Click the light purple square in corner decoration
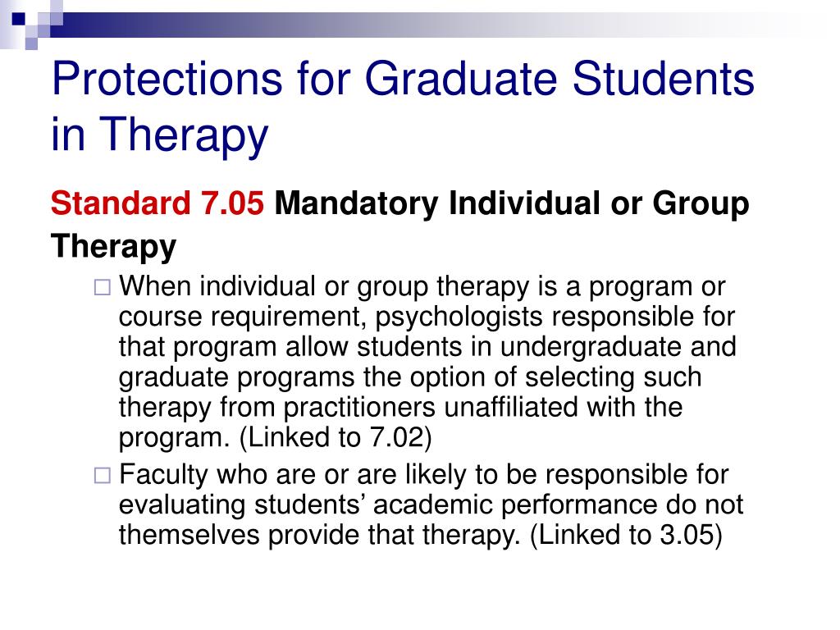The width and height of the screenshot is (840, 630). (x=31, y=43)
